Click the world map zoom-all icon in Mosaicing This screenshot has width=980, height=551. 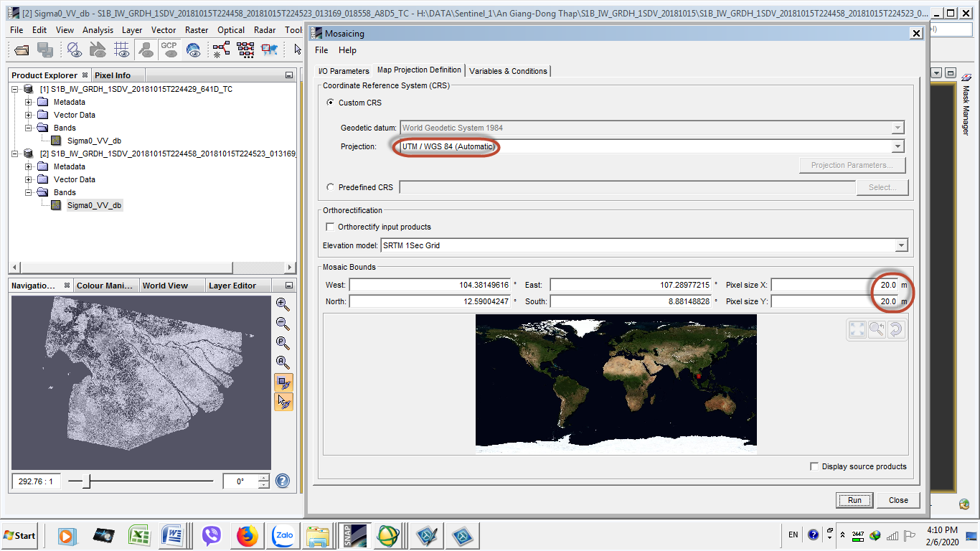tap(857, 329)
